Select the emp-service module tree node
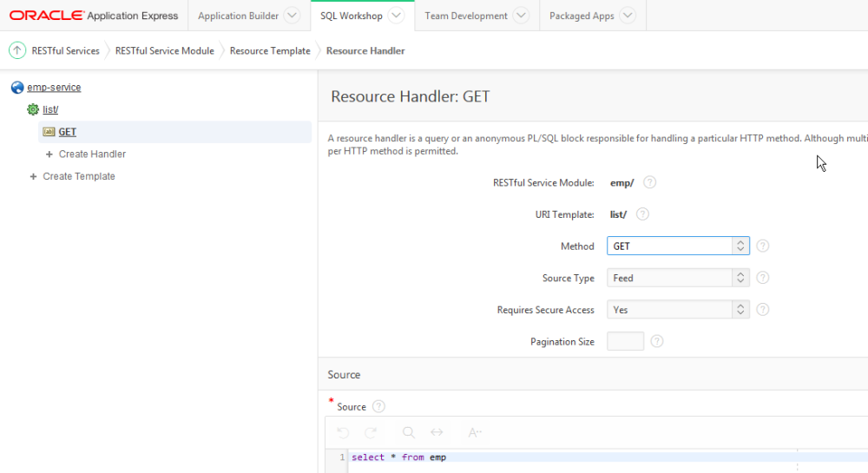 (54, 88)
